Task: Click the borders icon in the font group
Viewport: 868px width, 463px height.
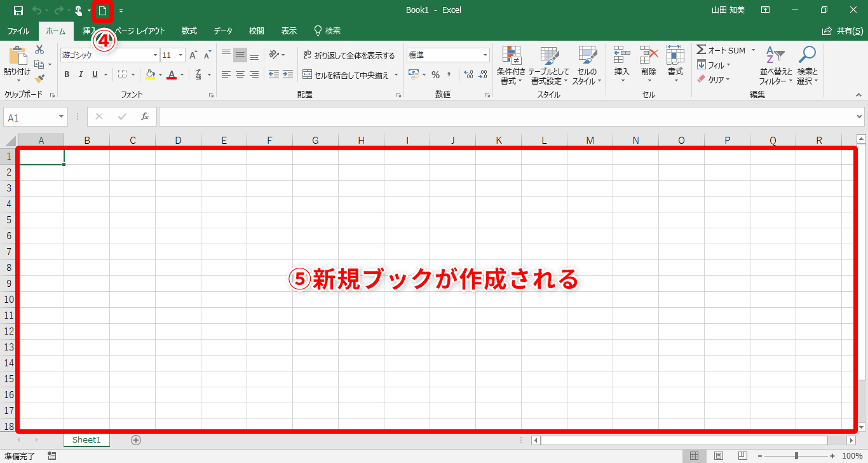Action: [x=123, y=74]
